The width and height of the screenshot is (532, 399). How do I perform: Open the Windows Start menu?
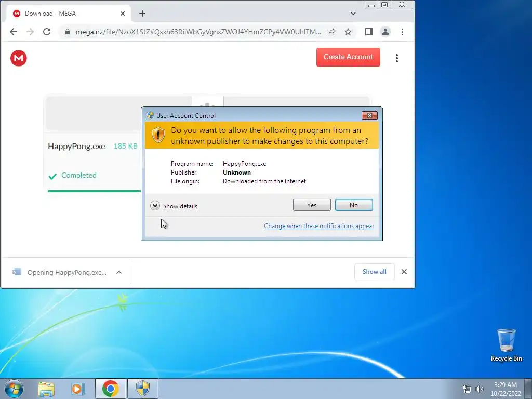14,389
